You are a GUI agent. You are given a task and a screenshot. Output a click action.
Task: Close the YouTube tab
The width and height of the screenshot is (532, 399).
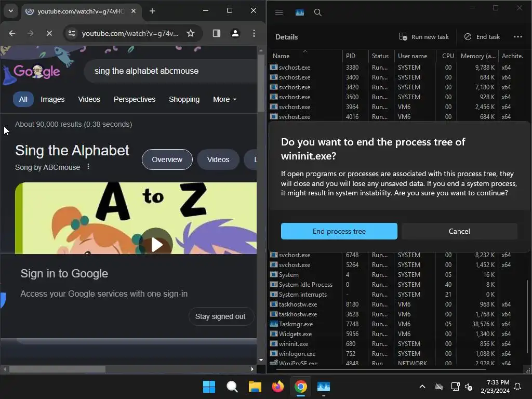pyautogui.click(x=134, y=11)
